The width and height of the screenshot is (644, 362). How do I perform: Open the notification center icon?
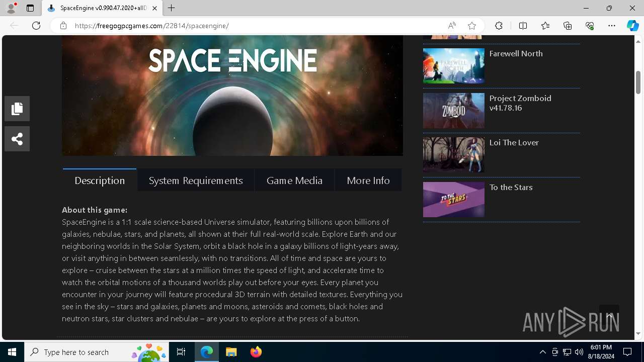click(x=627, y=352)
